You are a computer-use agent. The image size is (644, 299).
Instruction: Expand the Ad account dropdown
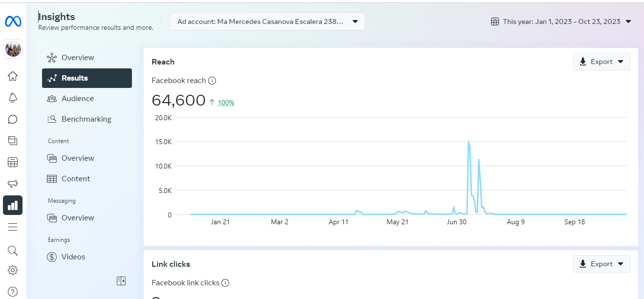(267, 21)
